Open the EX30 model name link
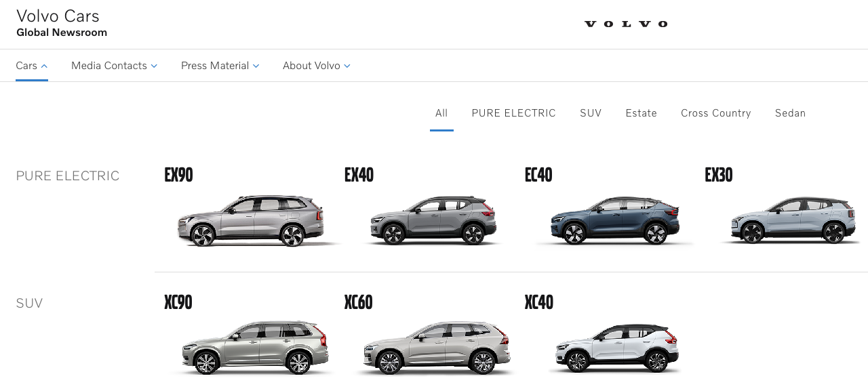868x391 pixels. 719,176
